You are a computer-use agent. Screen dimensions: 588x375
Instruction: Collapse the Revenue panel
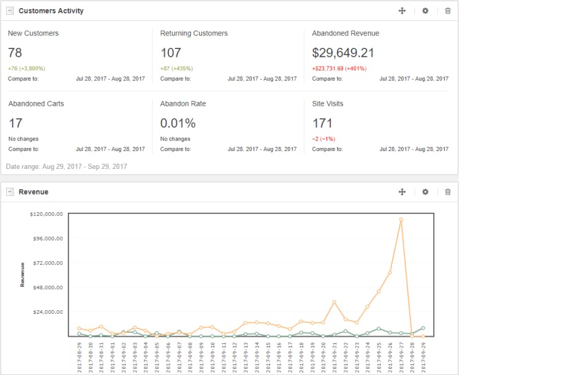(x=10, y=192)
